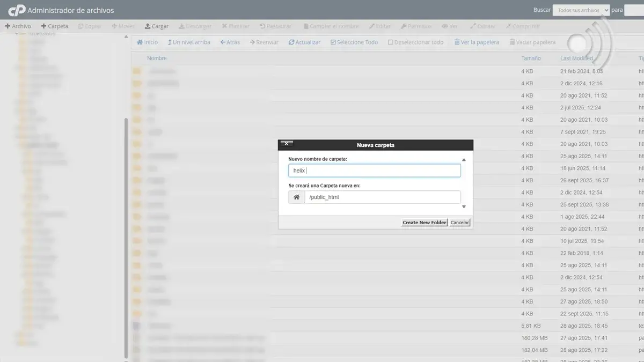The height and width of the screenshot is (362, 644).
Task: Open the Carpeta new folder menu
Action: tap(55, 26)
